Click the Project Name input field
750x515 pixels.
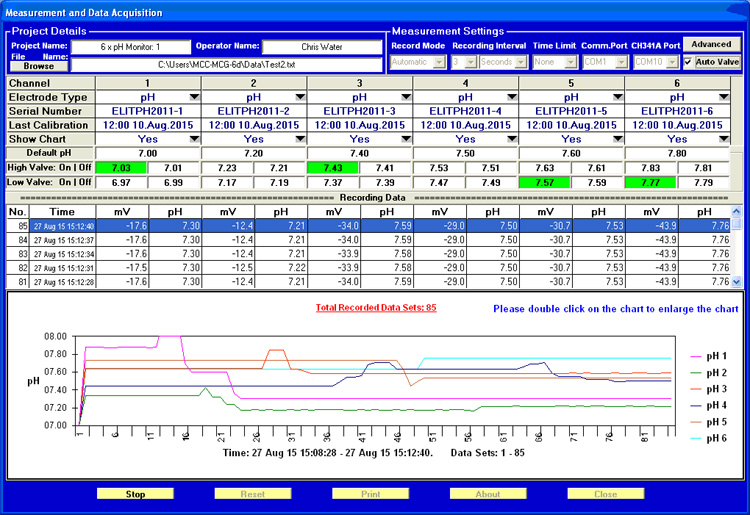(x=129, y=47)
